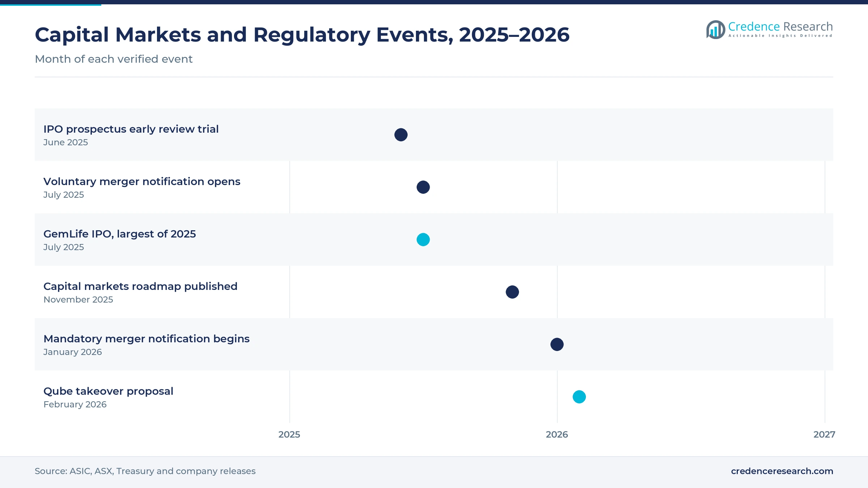868x488 pixels.
Task: Click the 'Credence Research' brand name text
Action: [x=780, y=26]
